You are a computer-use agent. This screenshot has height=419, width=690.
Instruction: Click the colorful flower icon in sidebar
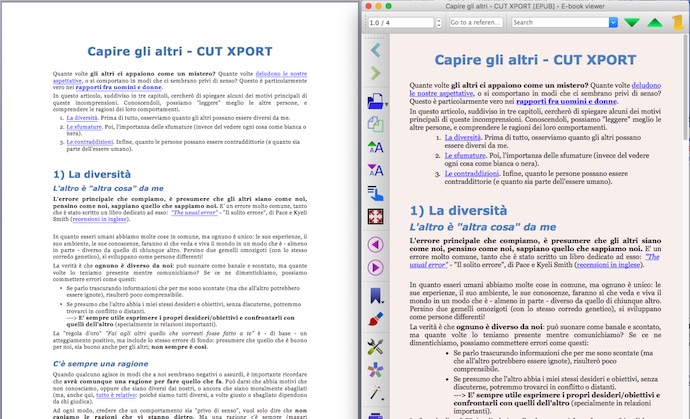[375, 370]
